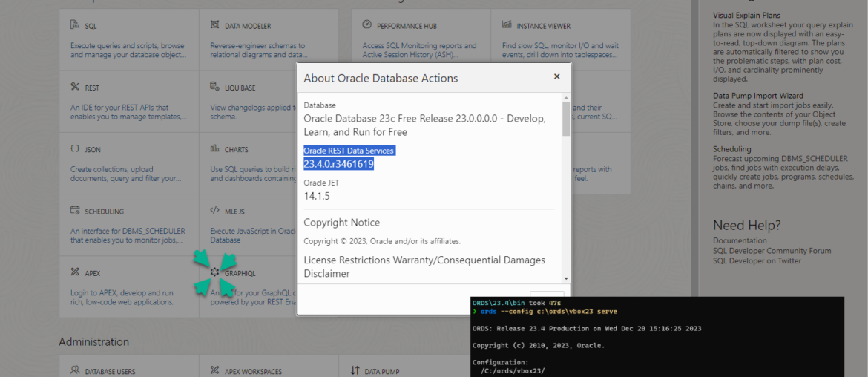Screen dimensions: 868x377
Task: Open the REST card title
Action: tap(92, 88)
